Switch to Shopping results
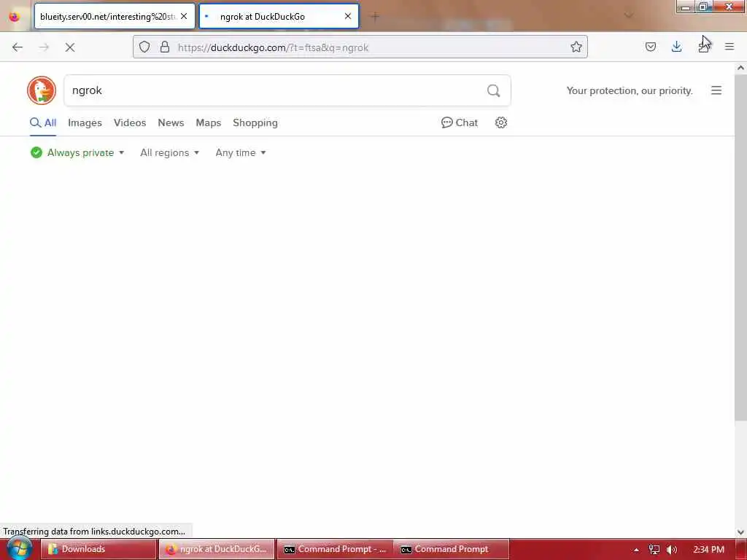This screenshot has width=747, height=560. point(255,122)
